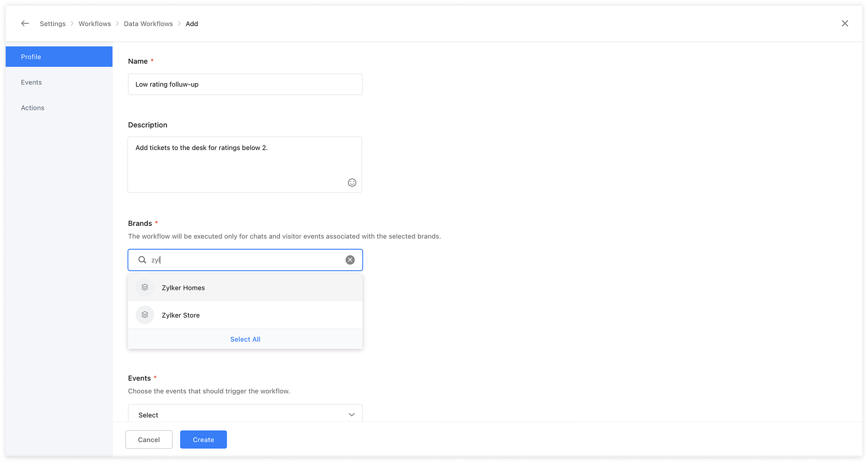Click the back arrow icon
Image resolution: width=868 pixels, height=463 pixels.
(x=25, y=24)
